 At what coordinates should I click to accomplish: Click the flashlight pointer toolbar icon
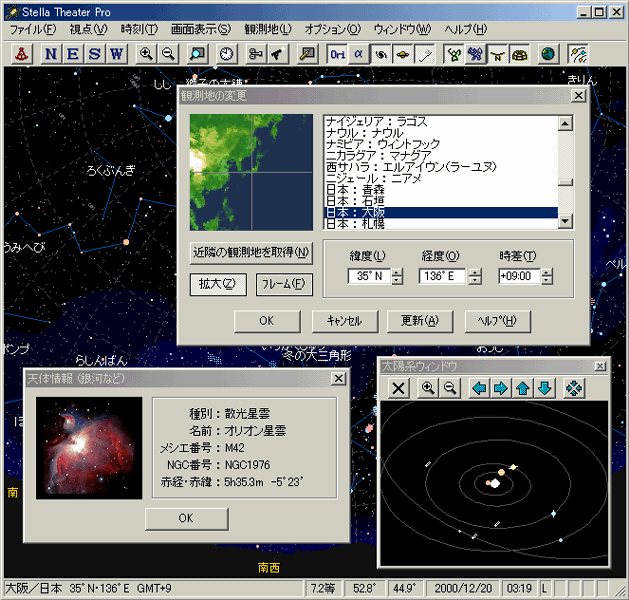point(308,54)
